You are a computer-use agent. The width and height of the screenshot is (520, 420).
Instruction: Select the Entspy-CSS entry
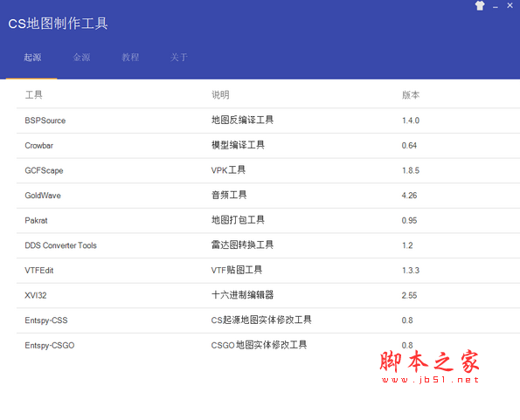[x=46, y=320]
